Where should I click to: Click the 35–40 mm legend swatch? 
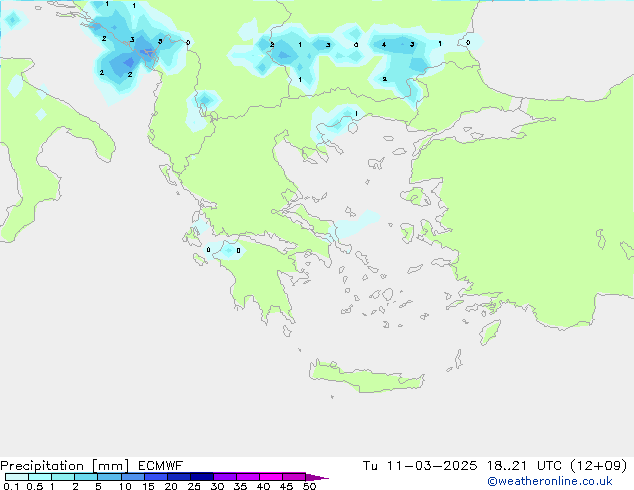click(x=247, y=477)
